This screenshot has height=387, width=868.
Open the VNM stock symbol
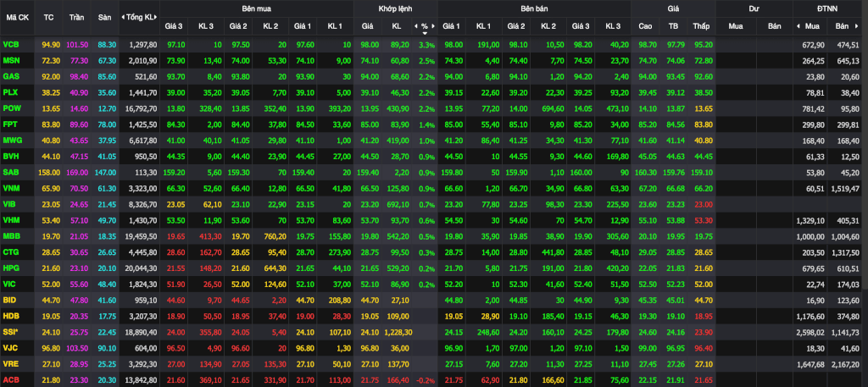coord(12,188)
